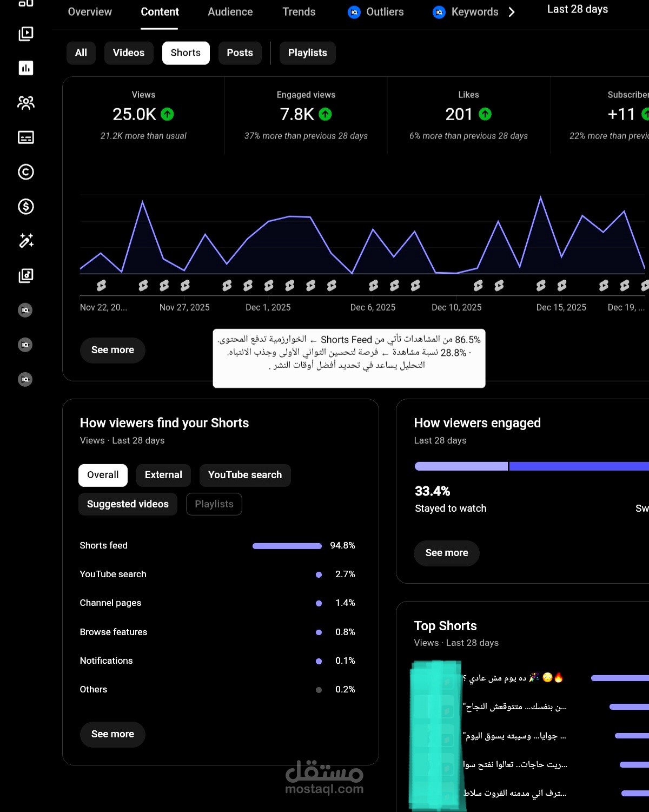Click the Browse features 0.8% row
The width and height of the screenshot is (649, 812).
coord(217,632)
